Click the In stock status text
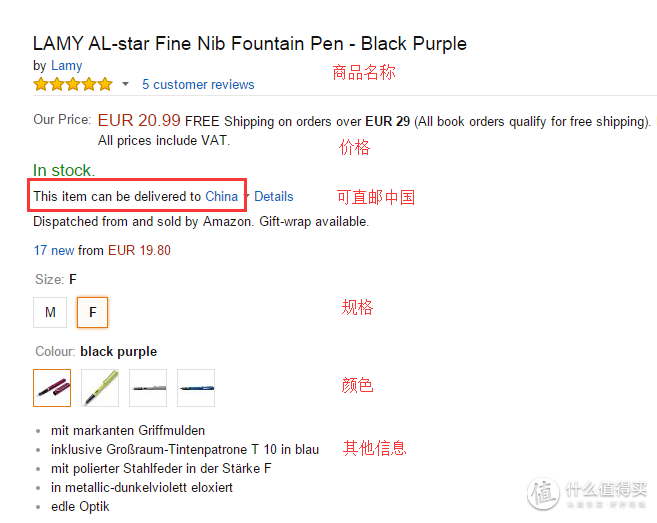The width and height of the screenshot is (657, 523). click(x=64, y=171)
